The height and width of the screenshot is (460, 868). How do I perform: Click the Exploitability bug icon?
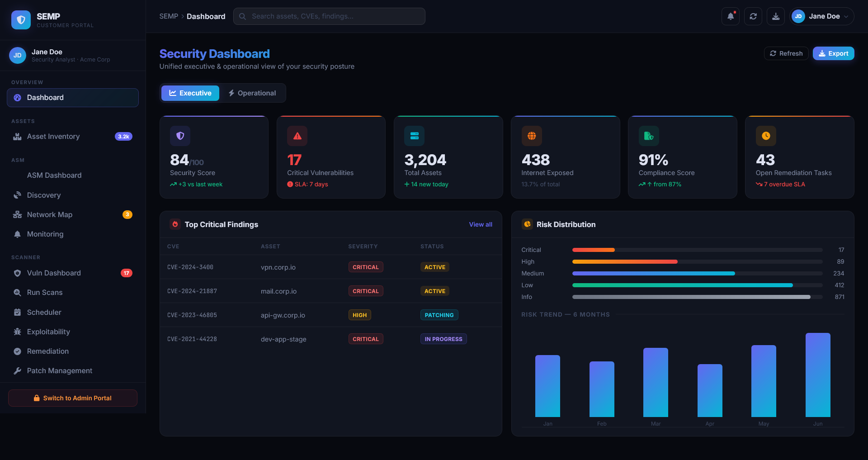pyautogui.click(x=17, y=332)
